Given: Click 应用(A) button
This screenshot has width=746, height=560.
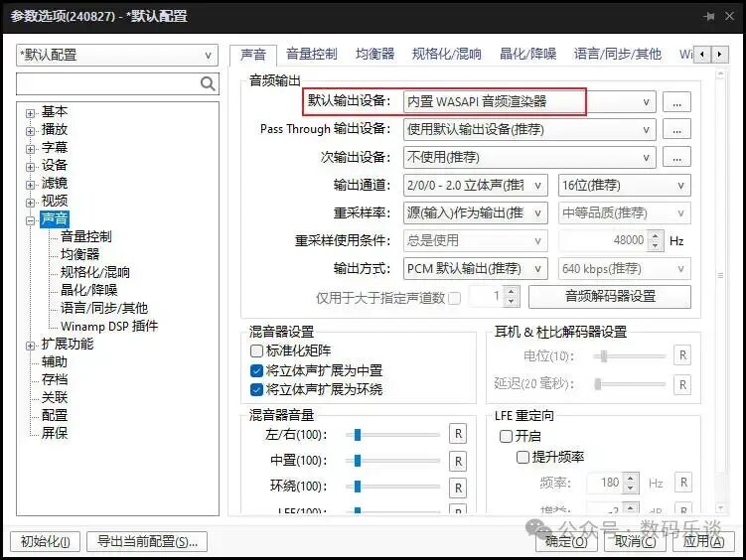Looking at the screenshot, I should (703, 541).
